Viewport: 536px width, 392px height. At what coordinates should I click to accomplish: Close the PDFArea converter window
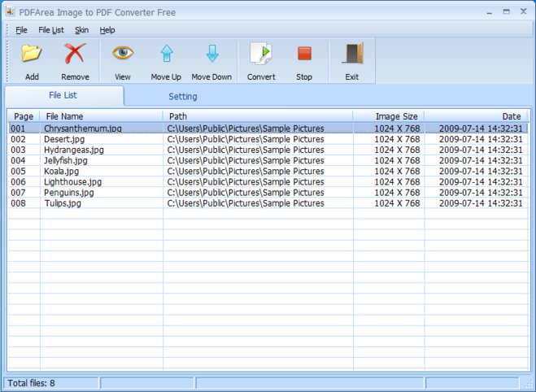[x=523, y=11]
